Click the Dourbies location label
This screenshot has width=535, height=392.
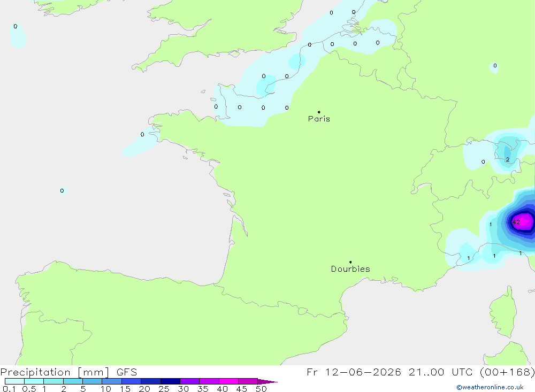click(350, 269)
